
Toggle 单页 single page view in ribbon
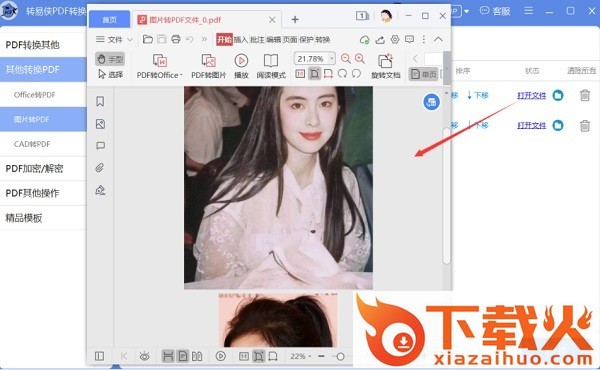(x=424, y=74)
